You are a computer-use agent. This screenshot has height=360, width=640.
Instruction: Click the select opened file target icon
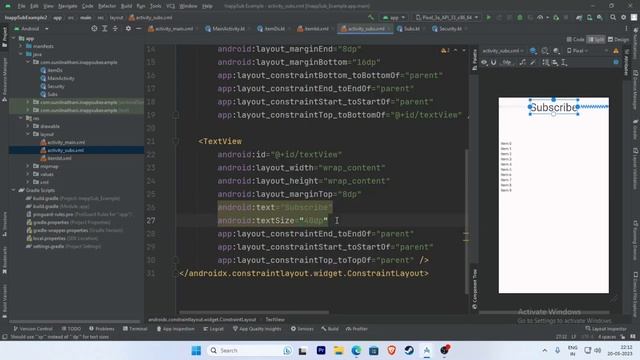point(94,29)
